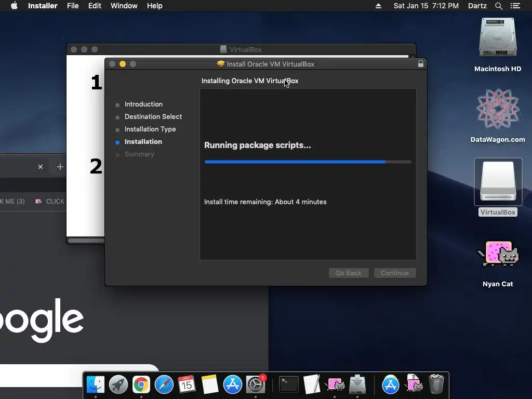Open the Edit menu
This screenshot has width=532, height=399.
95,6
